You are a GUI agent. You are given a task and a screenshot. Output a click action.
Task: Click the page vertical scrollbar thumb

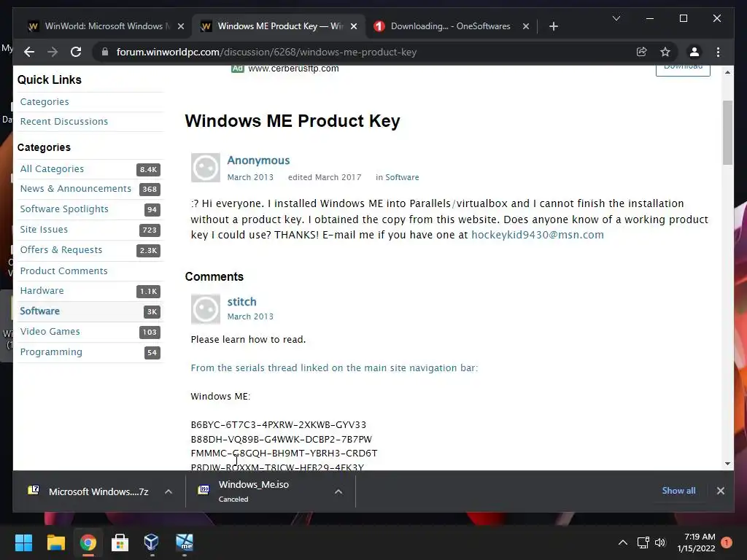pos(727,133)
